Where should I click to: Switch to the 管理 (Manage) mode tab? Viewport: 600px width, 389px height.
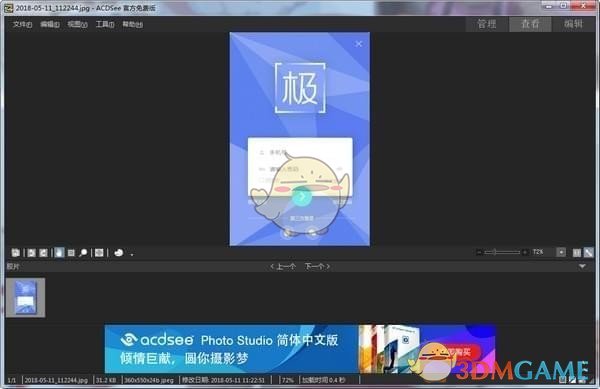487,24
